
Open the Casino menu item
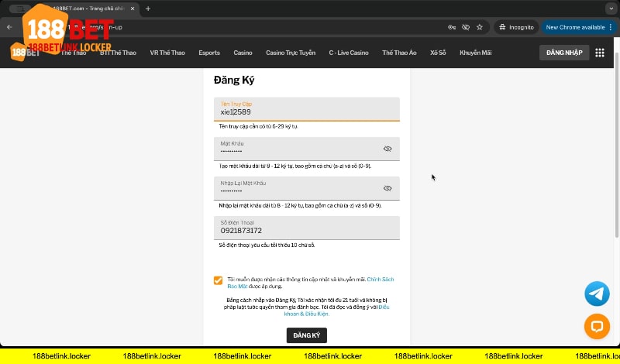pyautogui.click(x=243, y=53)
